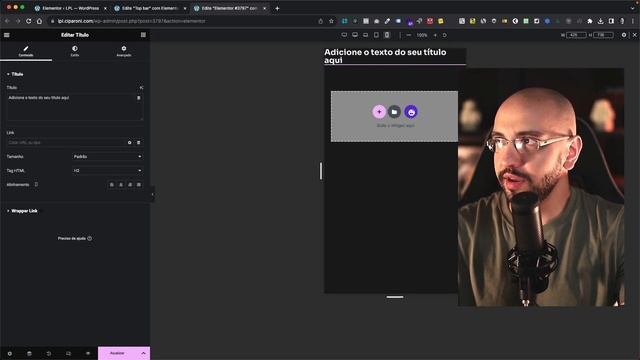Open the widgets grid panel icon
Screen dimensions: 640x360
tap(143, 35)
